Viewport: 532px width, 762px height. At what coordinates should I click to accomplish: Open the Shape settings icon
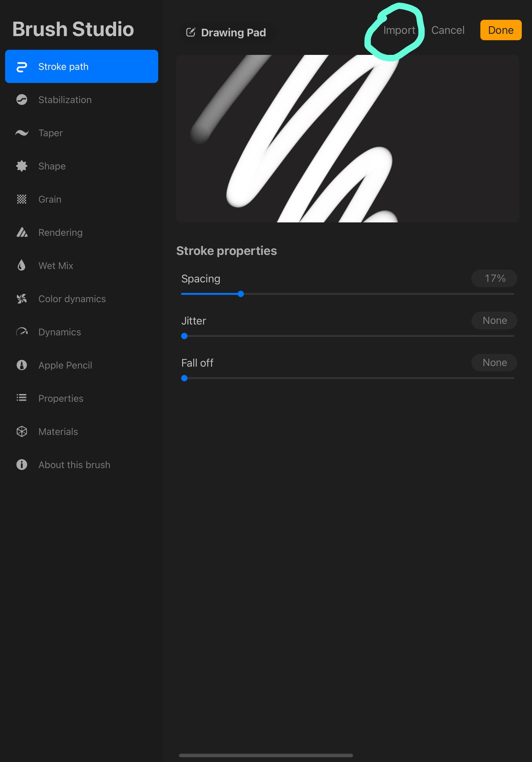click(22, 166)
